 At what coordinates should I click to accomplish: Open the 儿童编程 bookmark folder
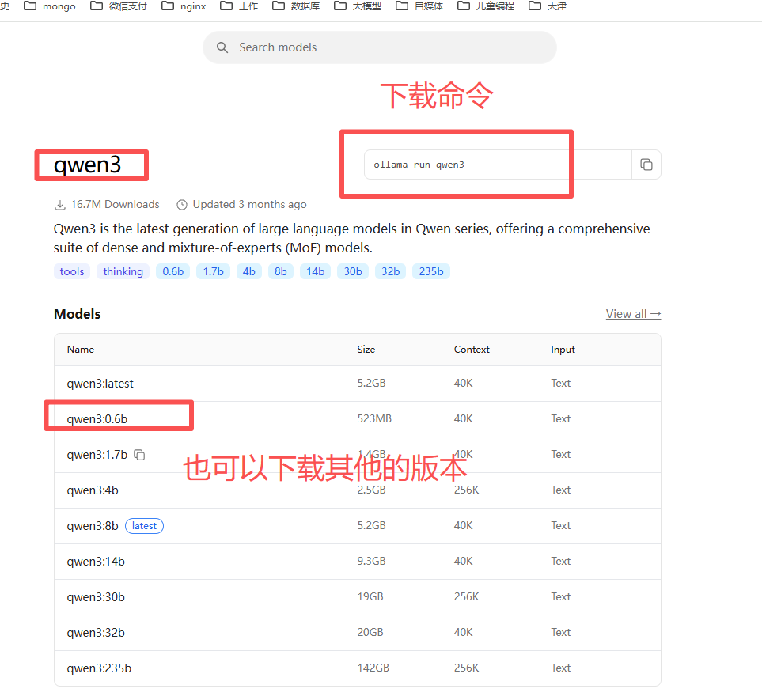click(x=486, y=6)
